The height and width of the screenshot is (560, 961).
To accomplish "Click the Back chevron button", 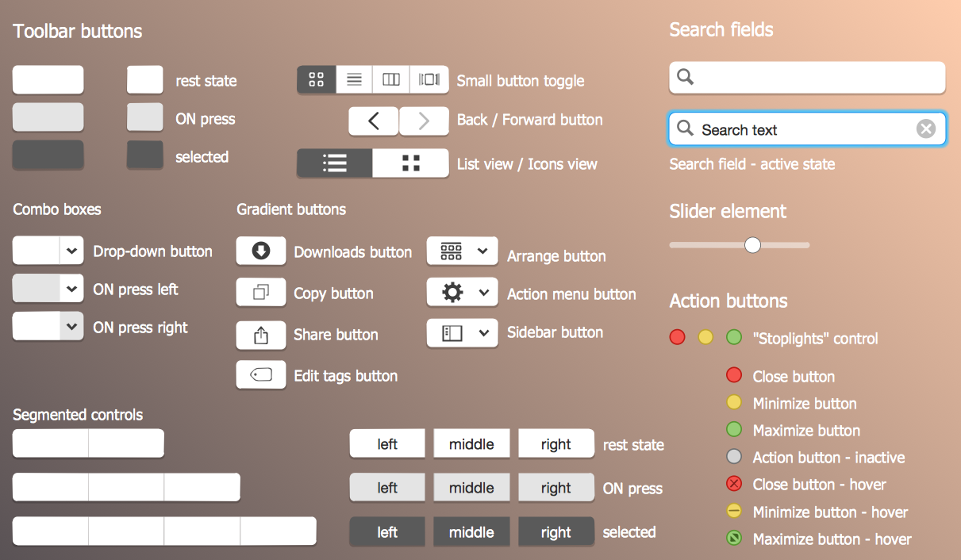I will click(x=373, y=121).
